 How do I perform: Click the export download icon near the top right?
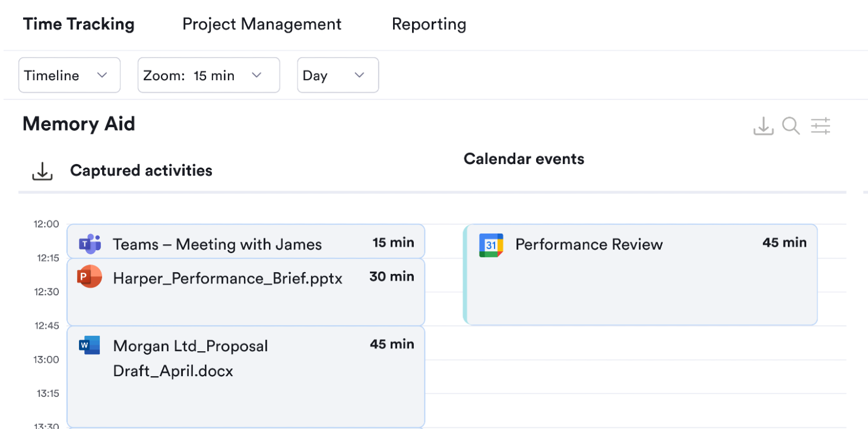764,126
